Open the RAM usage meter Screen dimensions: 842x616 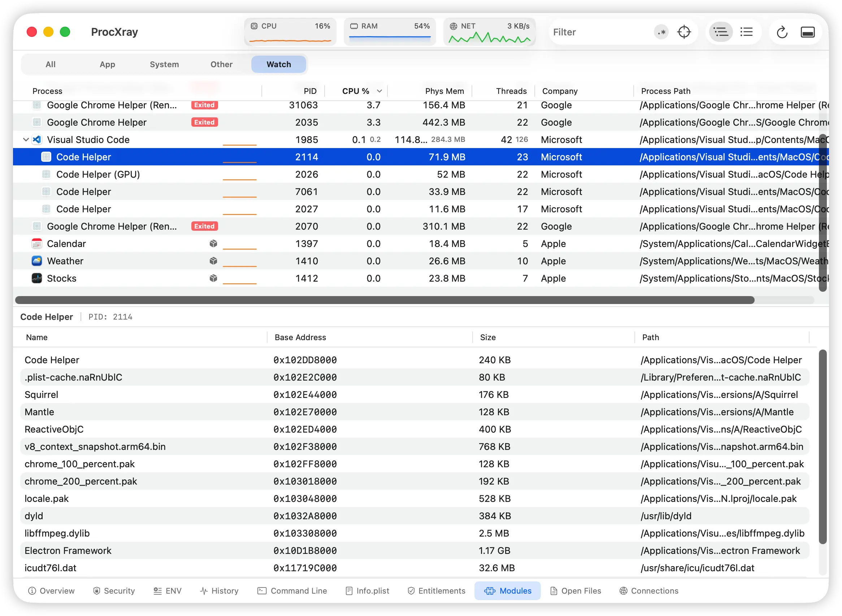390,31
